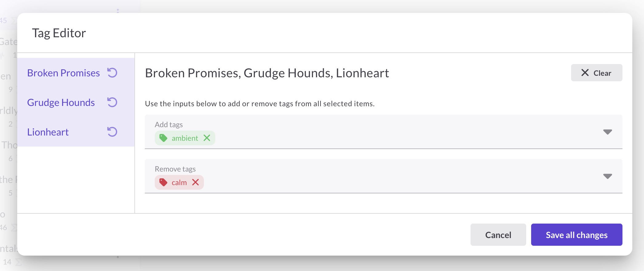Reset changes for Broken Promises

point(112,73)
